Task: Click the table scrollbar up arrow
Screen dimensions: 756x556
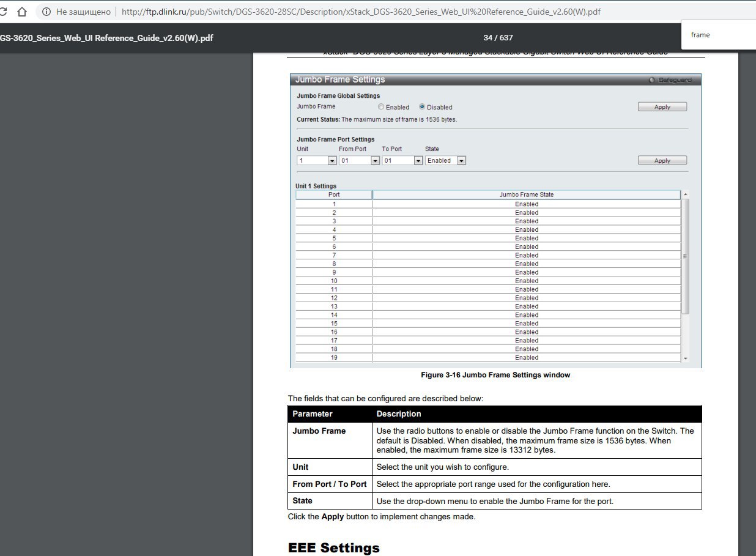Action: (x=685, y=195)
